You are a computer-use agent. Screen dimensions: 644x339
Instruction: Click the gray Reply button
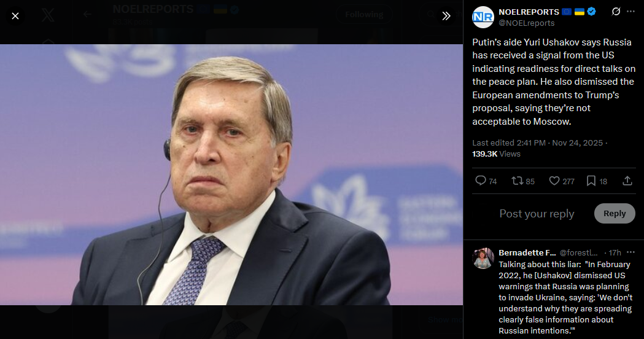click(x=615, y=213)
